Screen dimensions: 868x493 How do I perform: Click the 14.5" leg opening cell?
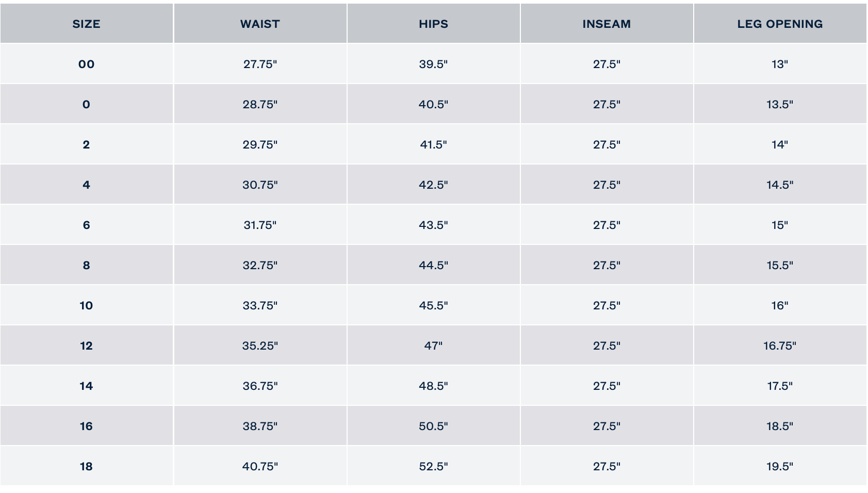[x=780, y=185]
